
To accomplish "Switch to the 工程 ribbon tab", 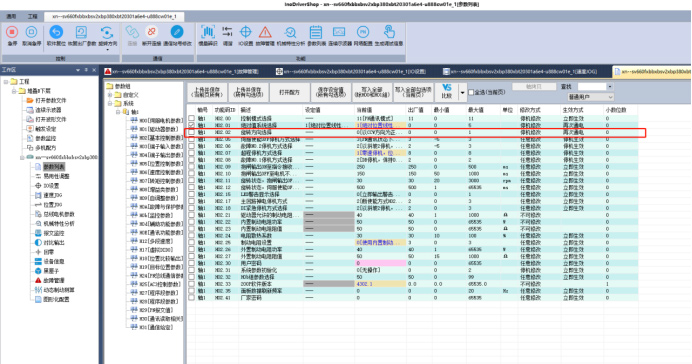I will (33, 16).
